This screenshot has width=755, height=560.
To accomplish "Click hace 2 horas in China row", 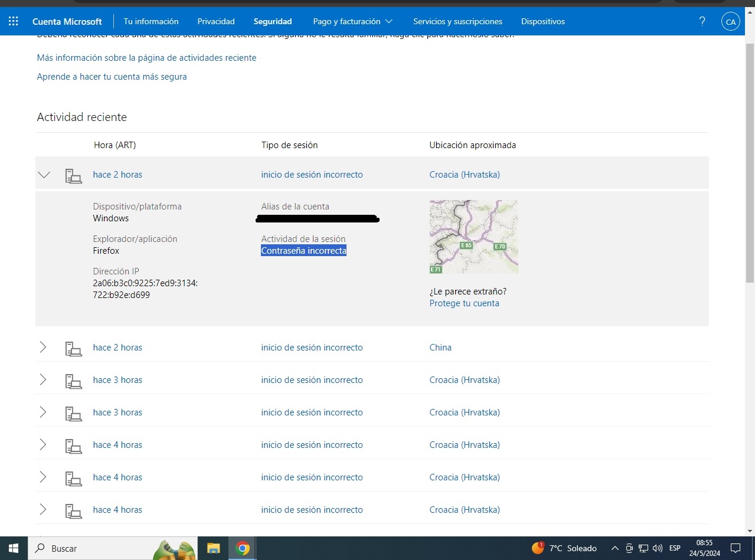I will [117, 348].
